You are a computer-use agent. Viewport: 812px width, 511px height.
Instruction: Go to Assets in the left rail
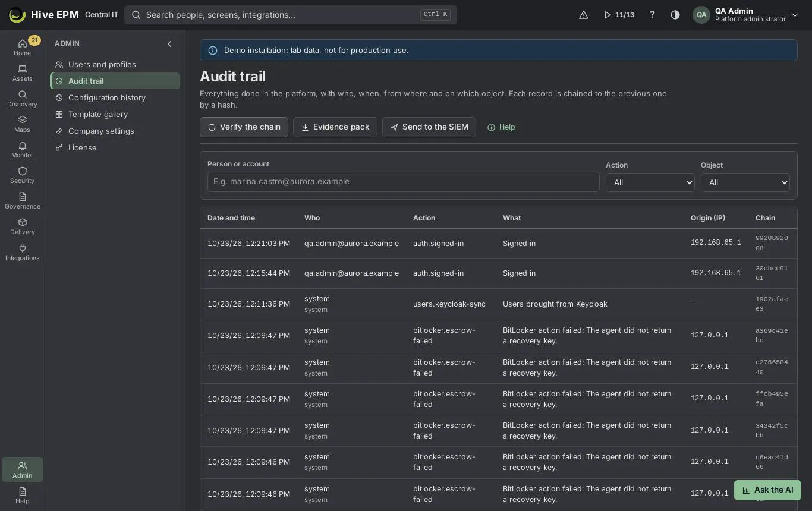(x=22, y=73)
